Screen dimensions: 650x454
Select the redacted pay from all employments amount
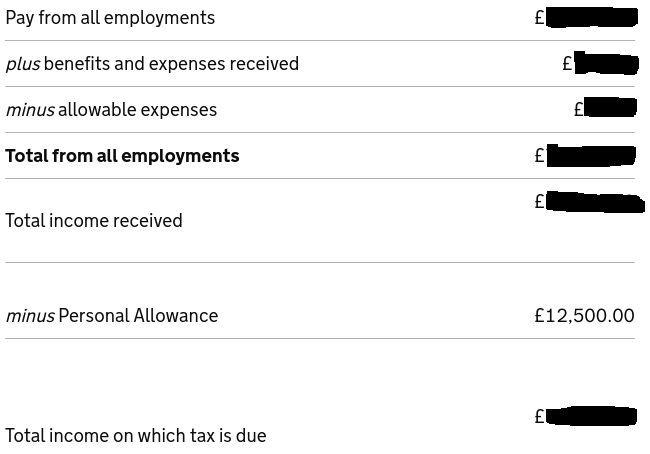[x=592, y=17]
